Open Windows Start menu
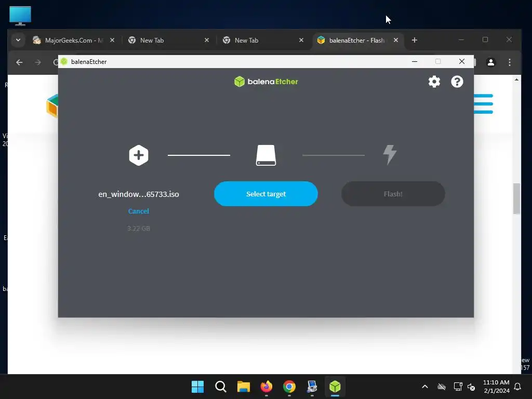The height and width of the screenshot is (399, 532). [x=197, y=387]
